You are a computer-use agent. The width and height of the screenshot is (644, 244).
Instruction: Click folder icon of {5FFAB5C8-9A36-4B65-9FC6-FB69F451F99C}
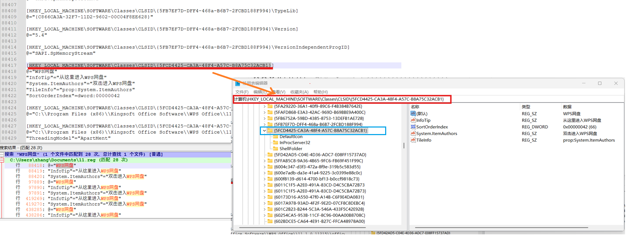pos(270,161)
